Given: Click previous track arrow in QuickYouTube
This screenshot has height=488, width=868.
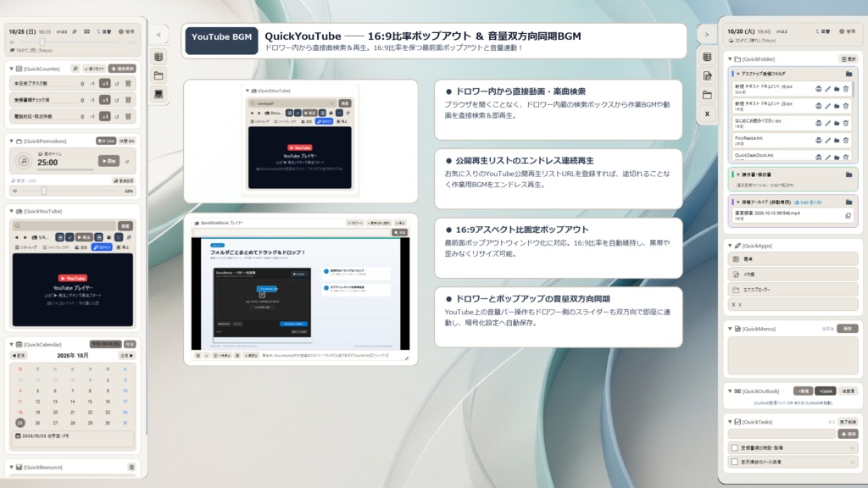Looking at the screenshot, I should 17,237.
